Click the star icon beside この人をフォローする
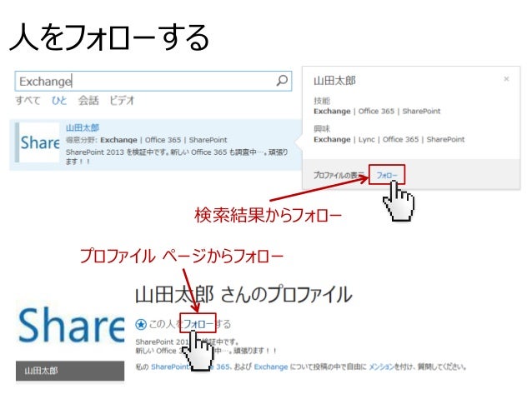This screenshot has height=399, width=532. 140,324
